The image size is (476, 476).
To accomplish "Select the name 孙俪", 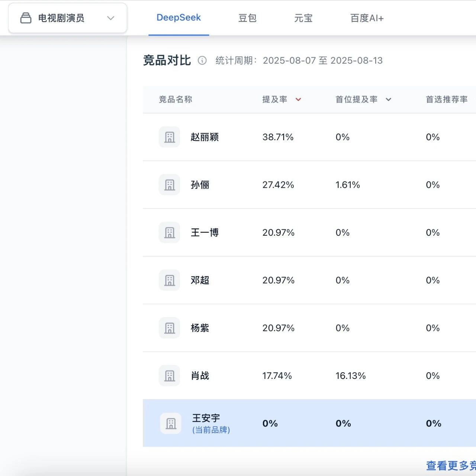I will [x=200, y=185].
